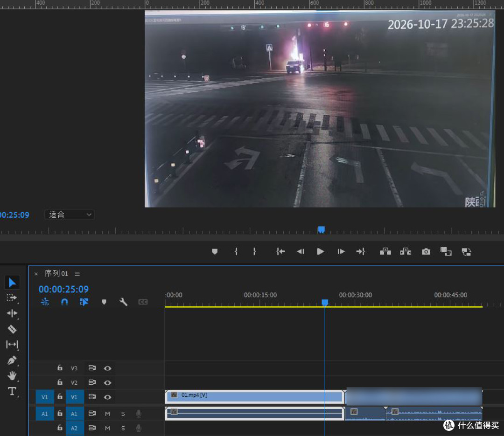Add a marker in the timeline header
The image size is (504, 436).
pos(104,302)
